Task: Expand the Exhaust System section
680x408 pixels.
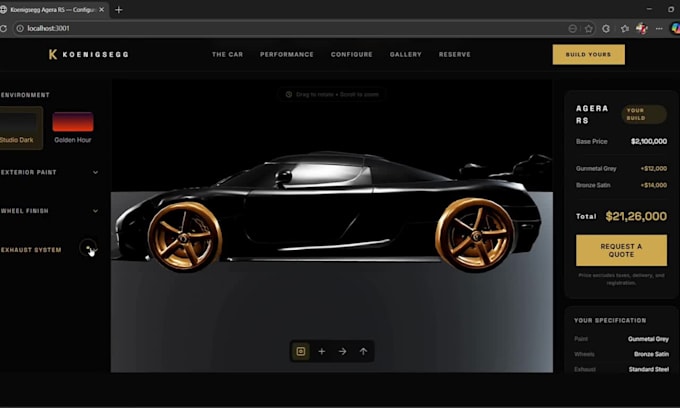Action: pyautogui.click(x=49, y=250)
